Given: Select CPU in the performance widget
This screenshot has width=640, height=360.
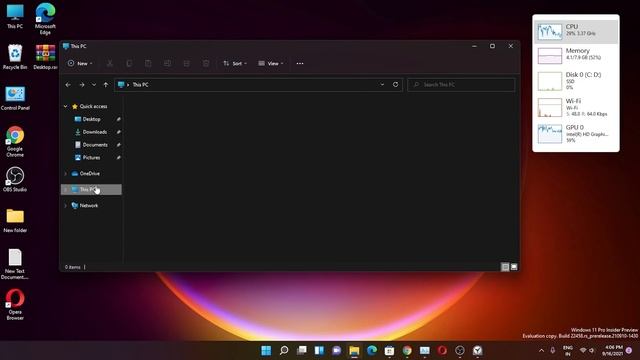Looking at the screenshot, I should (x=576, y=31).
